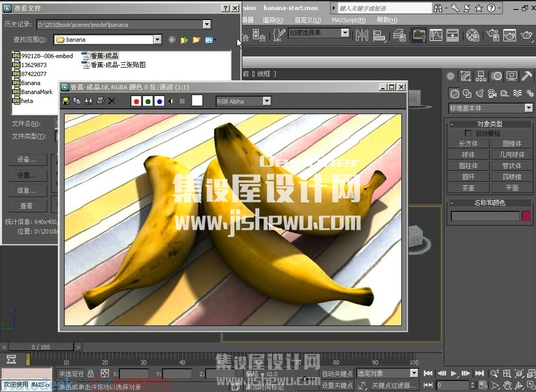Click the 长方体 primitive button
536x392 pixels.
[x=468, y=144]
